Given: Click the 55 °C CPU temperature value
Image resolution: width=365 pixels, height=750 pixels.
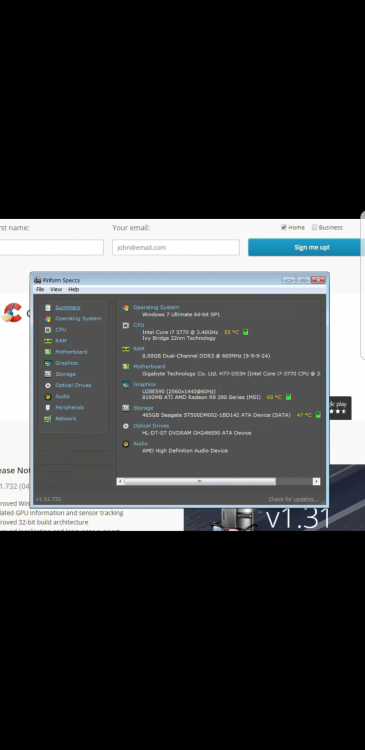Looking at the screenshot, I should [232, 332].
